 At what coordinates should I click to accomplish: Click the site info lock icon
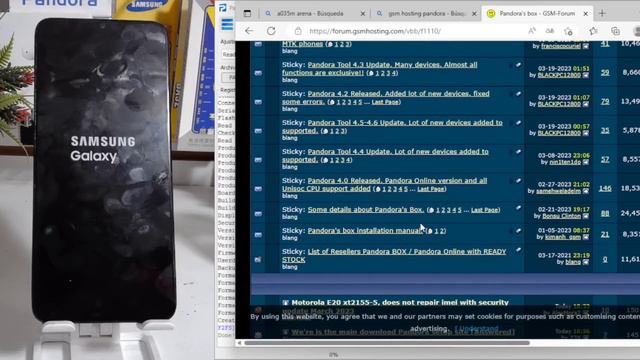[x=298, y=31]
